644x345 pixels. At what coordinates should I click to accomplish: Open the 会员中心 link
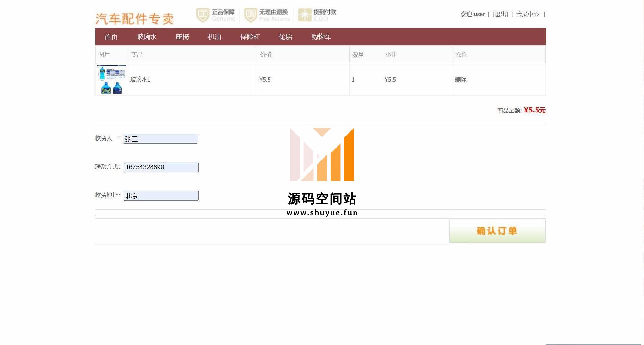(x=528, y=14)
